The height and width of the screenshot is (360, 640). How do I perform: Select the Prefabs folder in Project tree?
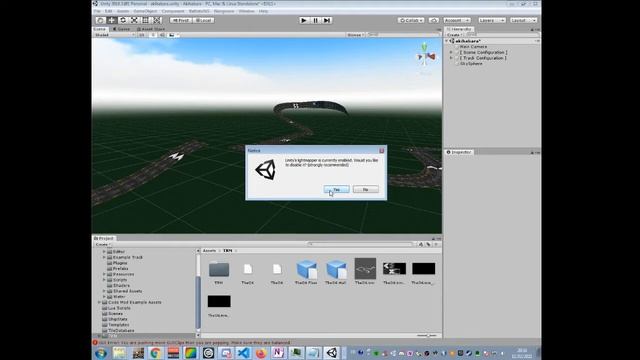click(117, 269)
